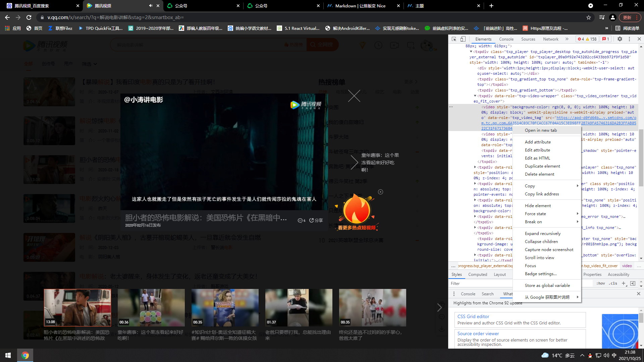Open the Windows Start menu
The image size is (644, 362).
point(8,355)
